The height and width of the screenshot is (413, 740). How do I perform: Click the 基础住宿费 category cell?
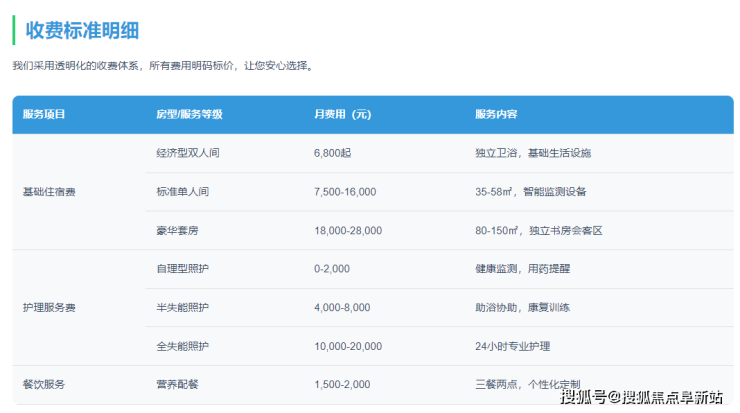(x=49, y=192)
